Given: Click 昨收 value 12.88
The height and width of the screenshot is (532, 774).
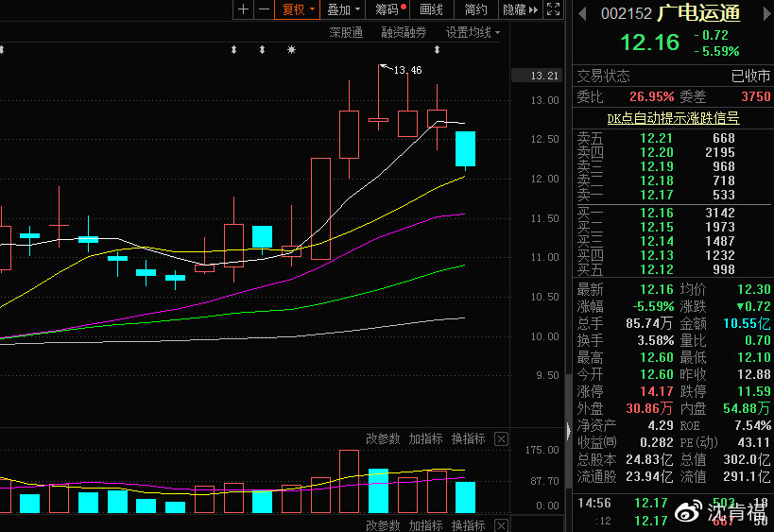Looking at the screenshot, I should click(x=754, y=374).
